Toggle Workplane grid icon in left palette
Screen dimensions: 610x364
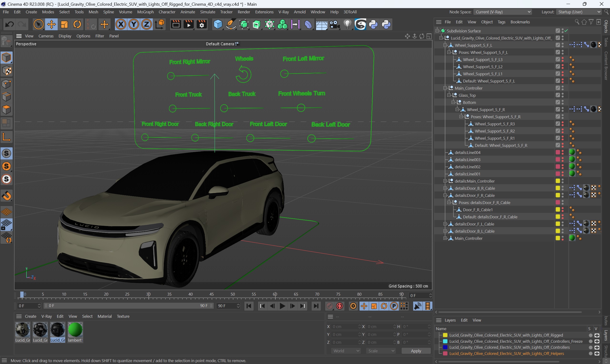pyautogui.click(x=6, y=211)
